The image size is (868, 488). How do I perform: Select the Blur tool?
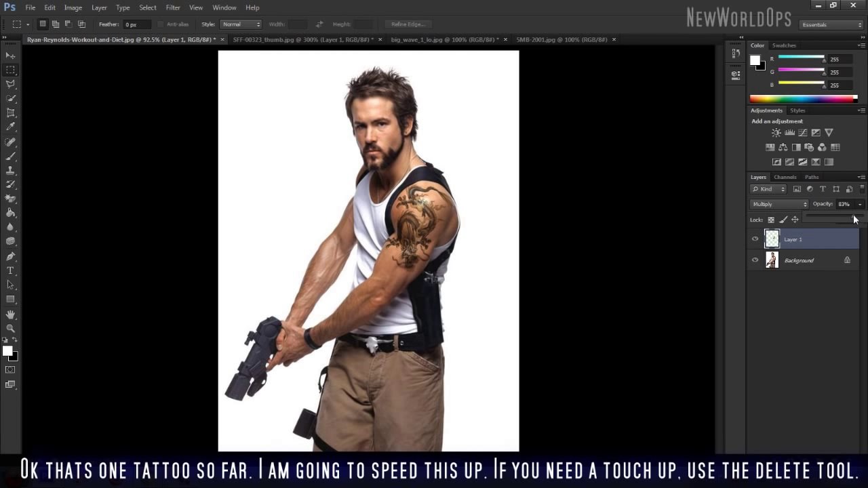click(x=10, y=227)
